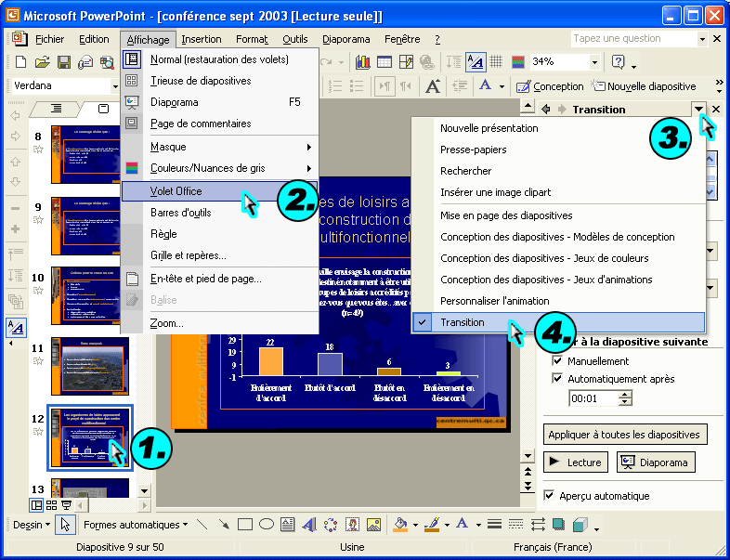Click the Nouvelle diapositive button
Image resolution: width=730 pixels, height=560 pixels.
pyautogui.click(x=644, y=86)
